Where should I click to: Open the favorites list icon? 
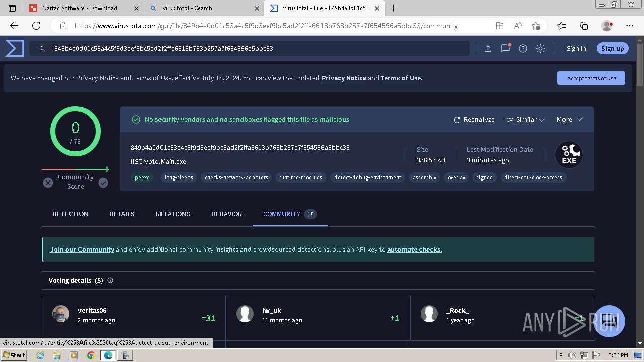point(561,26)
